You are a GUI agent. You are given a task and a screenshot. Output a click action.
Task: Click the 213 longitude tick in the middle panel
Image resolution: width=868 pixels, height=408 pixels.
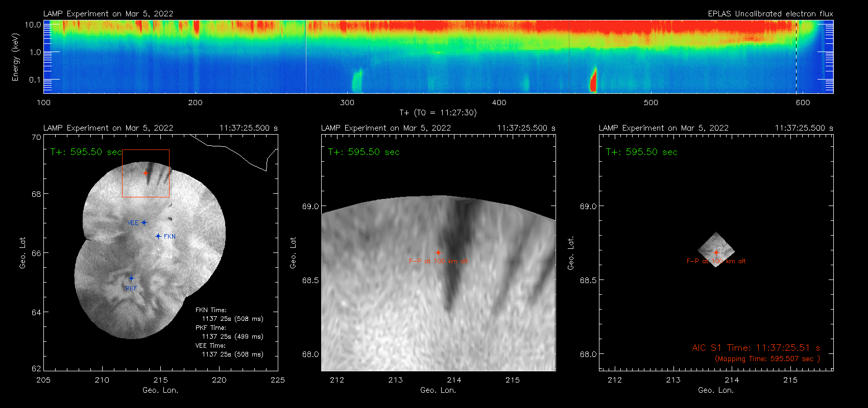tap(395, 380)
